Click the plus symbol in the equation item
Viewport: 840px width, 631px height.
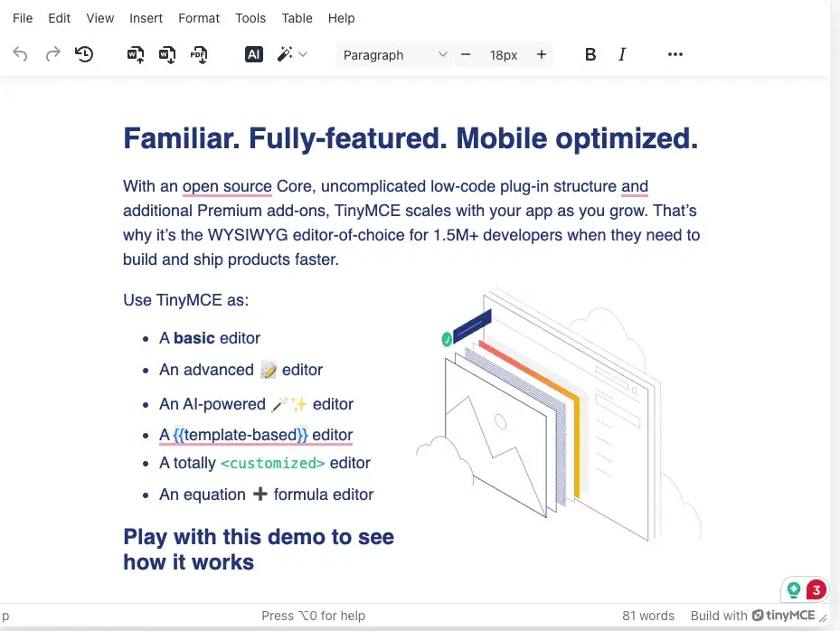pyautogui.click(x=260, y=494)
